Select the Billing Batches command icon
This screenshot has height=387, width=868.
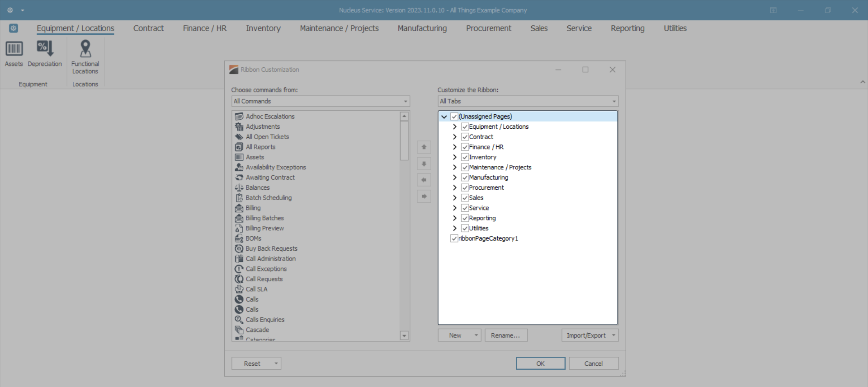(239, 218)
